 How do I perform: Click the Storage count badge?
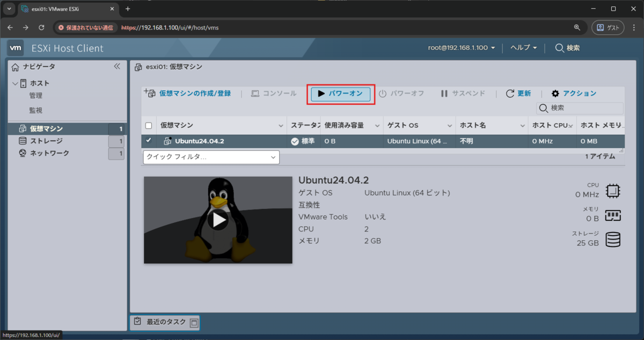point(116,141)
